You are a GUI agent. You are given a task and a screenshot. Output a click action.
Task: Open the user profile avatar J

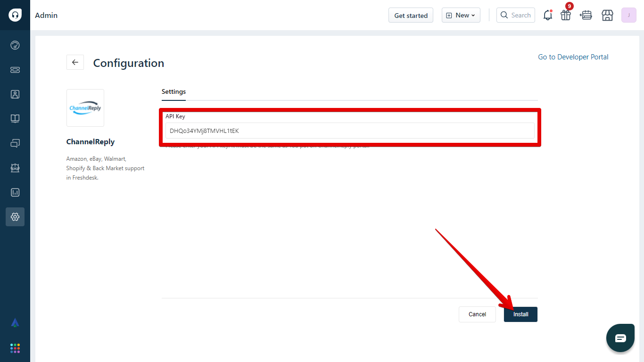coord(629,15)
